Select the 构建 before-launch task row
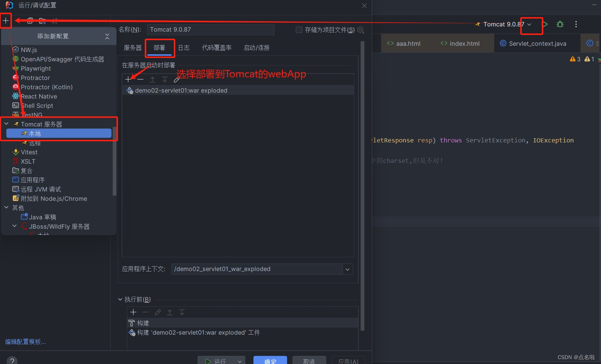 pyautogui.click(x=243, y=323)
